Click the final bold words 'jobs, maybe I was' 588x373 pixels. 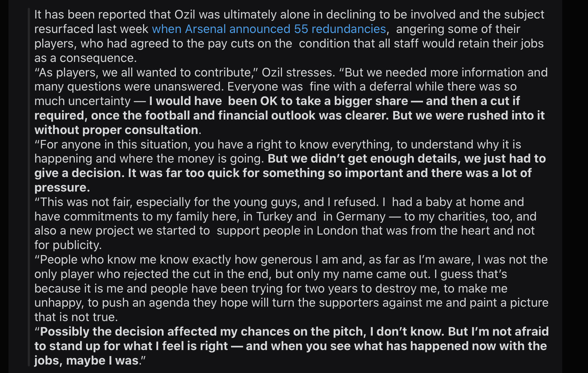point(87,361)
